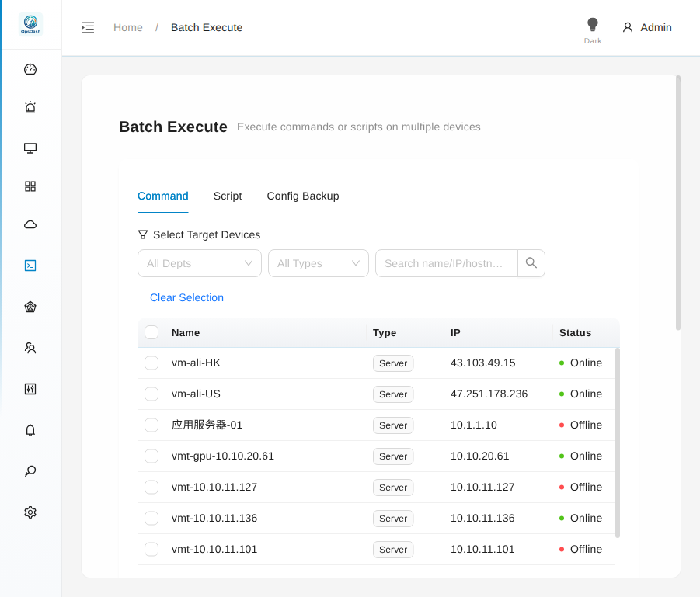The image size is (700, 597).
Task: Open the terminal batch execute sidebar icon
Action: click(30, 266)
